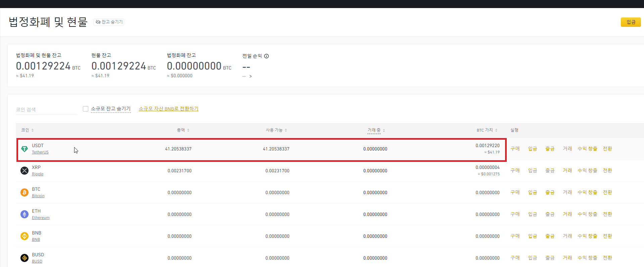
Task: Click 입금 in the ETH row
Action: point(533,214)
